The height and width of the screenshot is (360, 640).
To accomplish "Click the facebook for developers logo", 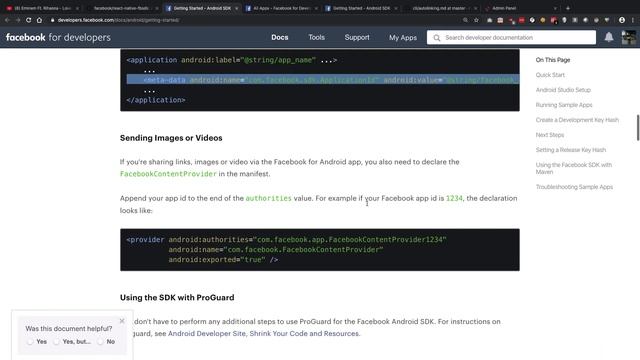I will pyautogui.click(x=58, y=37).
